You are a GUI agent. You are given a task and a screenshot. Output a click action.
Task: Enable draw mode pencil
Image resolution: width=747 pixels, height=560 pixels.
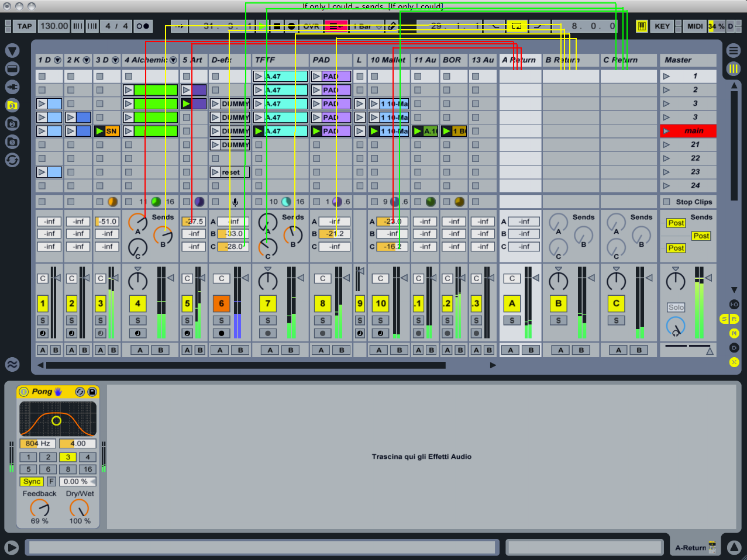(x=393, y=26)
